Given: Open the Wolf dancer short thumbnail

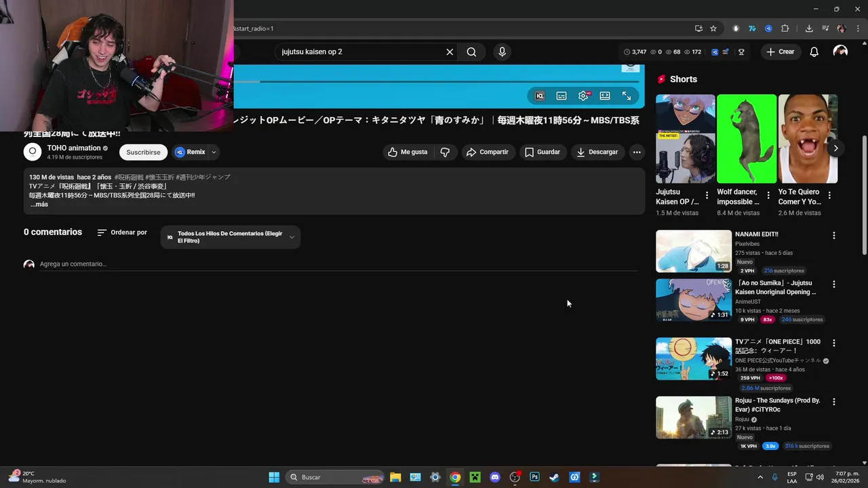Looking at the screenshot, I should click(x=747, y=139).
